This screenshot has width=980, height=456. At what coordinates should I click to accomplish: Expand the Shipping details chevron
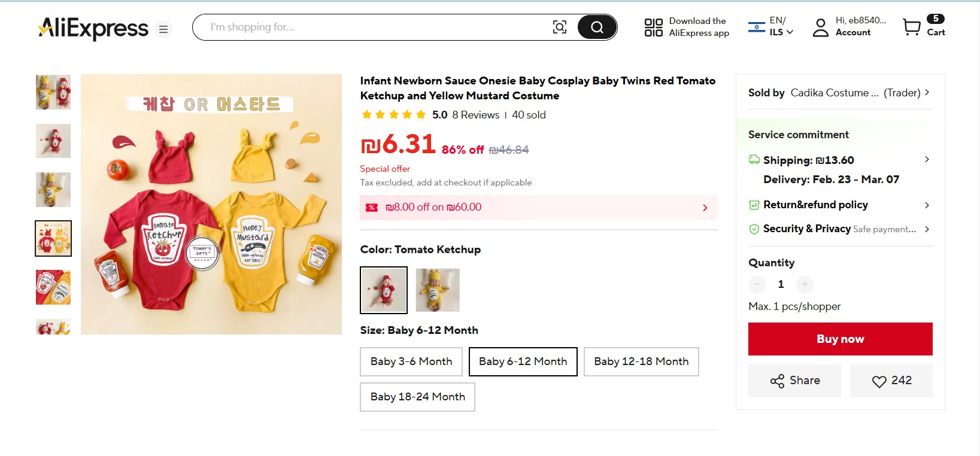[926, 160]
